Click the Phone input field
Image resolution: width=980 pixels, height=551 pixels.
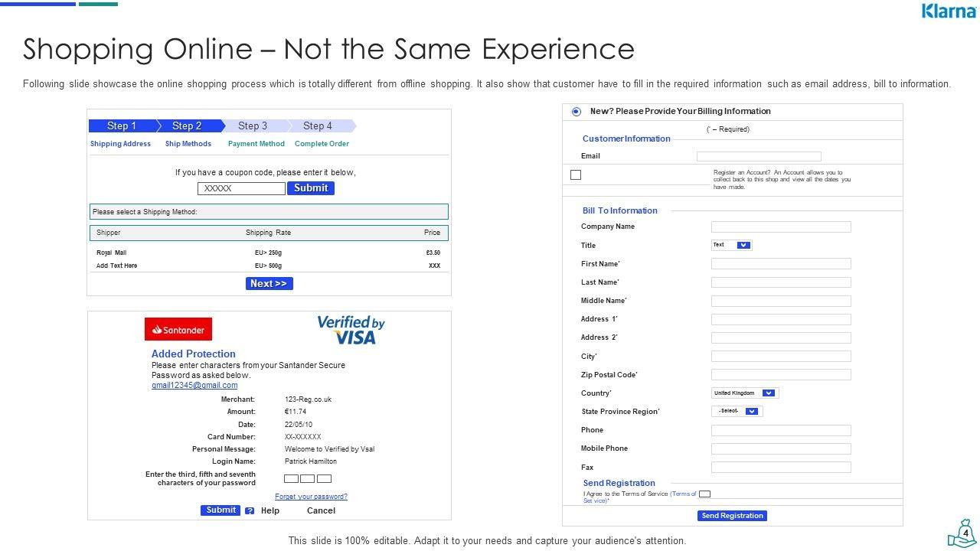pyautogui.click(x=781, y=430)
